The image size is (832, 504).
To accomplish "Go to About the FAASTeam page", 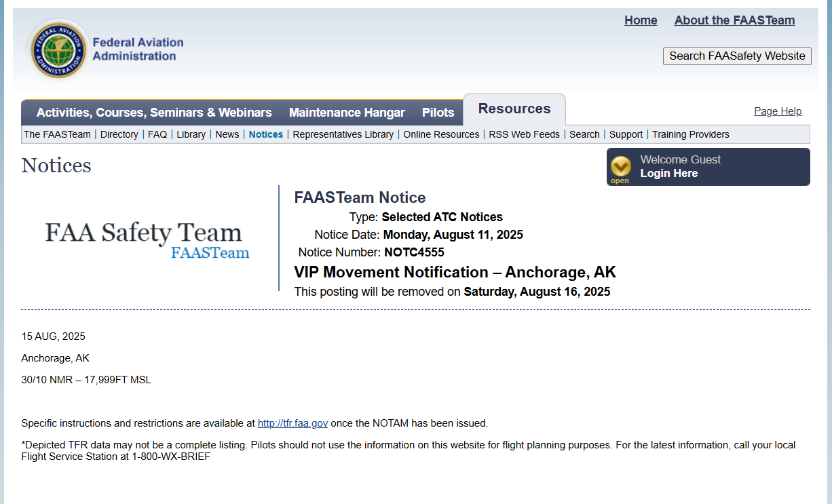I will click(734, 20).
